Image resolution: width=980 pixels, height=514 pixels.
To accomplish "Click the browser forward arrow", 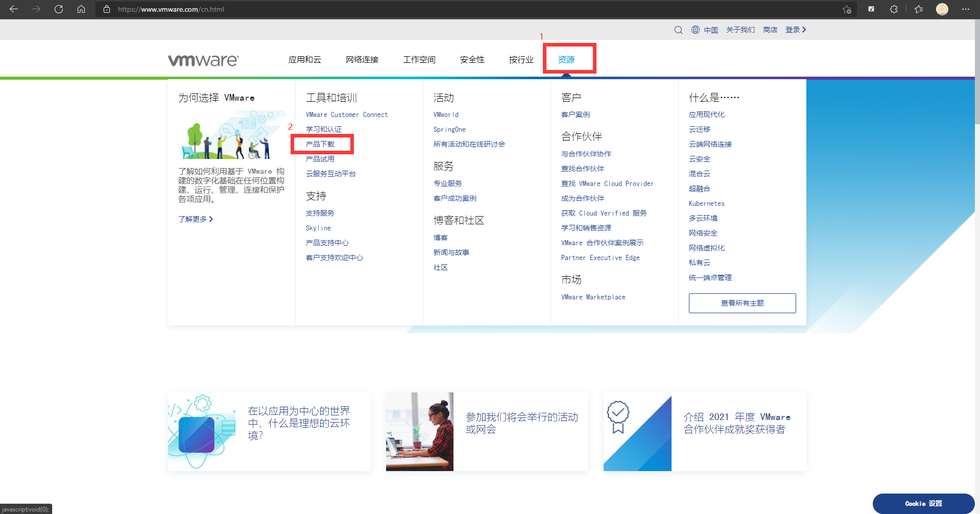I will click(x=36, y=9).
